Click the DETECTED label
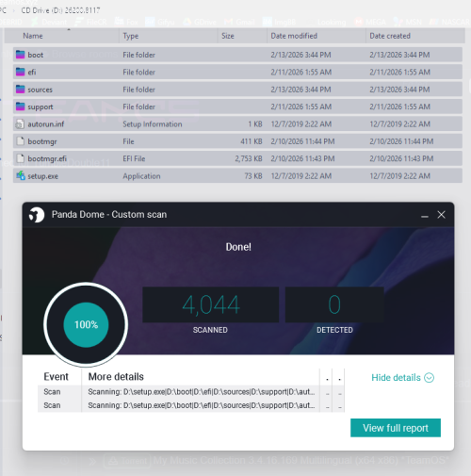 click(334, 330)
